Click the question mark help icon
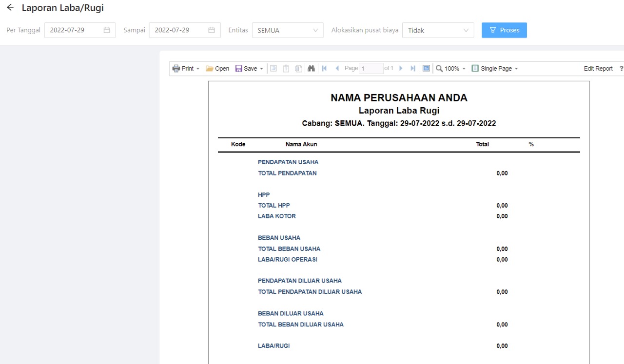Screen dimensions: 624x364 [621, 69]
